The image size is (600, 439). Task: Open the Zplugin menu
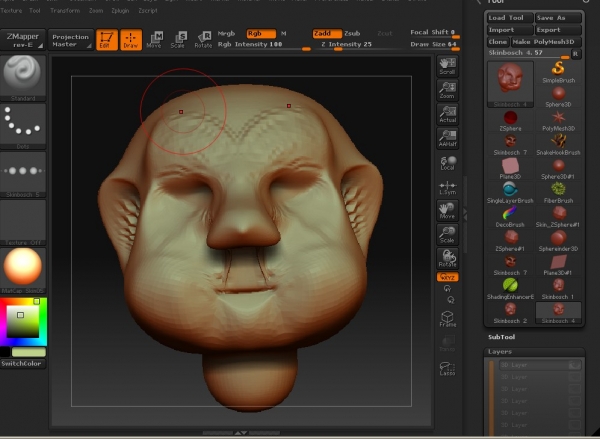coord(120,11)
